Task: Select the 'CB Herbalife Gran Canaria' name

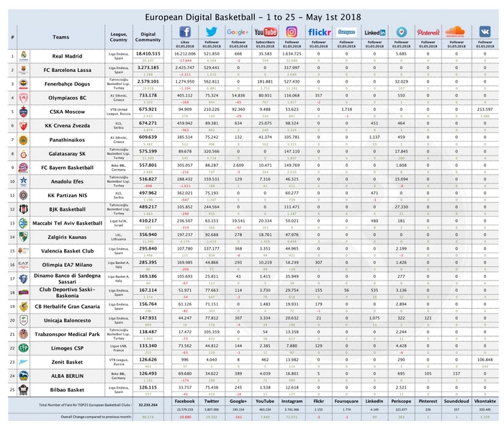Action: (x=67, y=307)
